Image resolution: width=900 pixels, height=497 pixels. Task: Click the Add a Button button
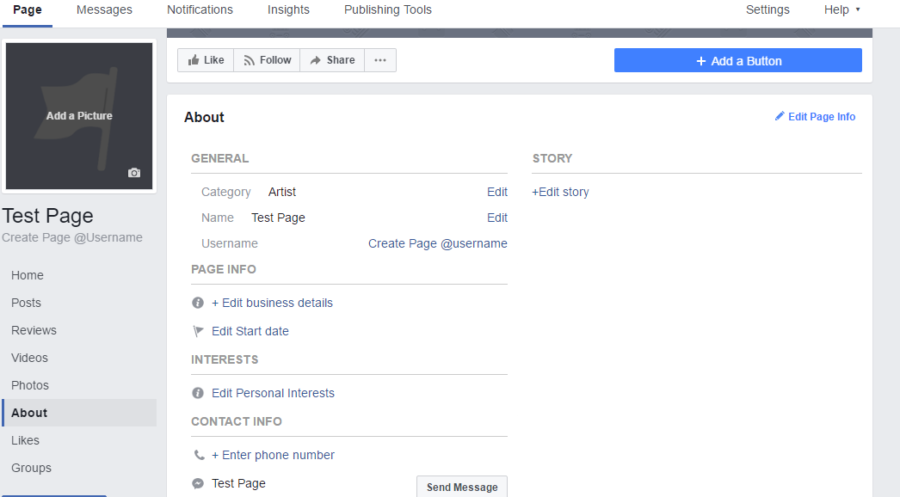click(738, 60)
